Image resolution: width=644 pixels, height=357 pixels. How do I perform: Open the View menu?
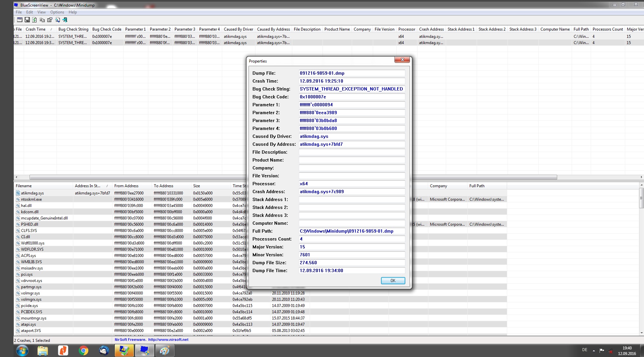(41, 12)
